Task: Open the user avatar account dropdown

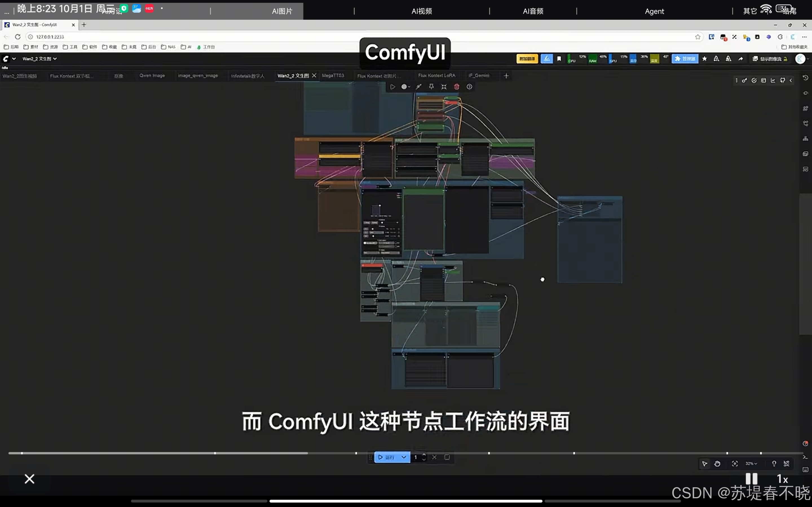Action: (x=802, y=59)
